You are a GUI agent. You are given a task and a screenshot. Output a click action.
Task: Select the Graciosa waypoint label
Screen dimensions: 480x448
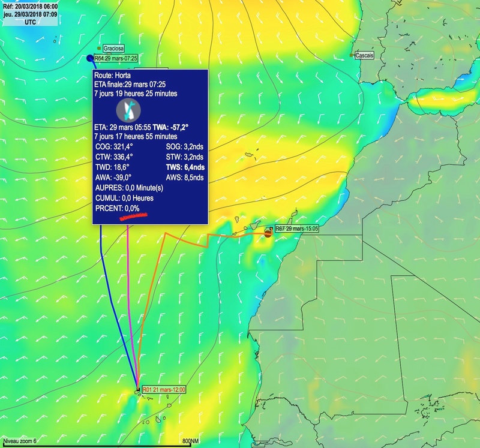[113, 49]
